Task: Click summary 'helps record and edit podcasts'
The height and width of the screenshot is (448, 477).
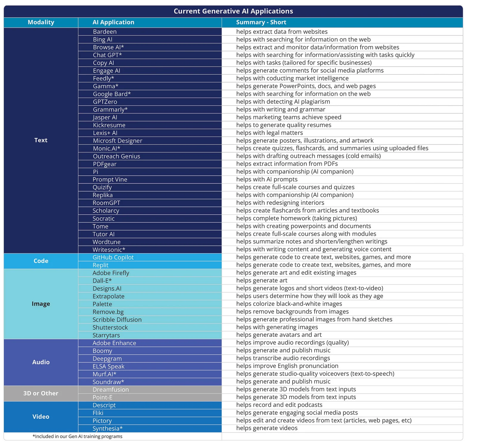Action: pos(279,405)
